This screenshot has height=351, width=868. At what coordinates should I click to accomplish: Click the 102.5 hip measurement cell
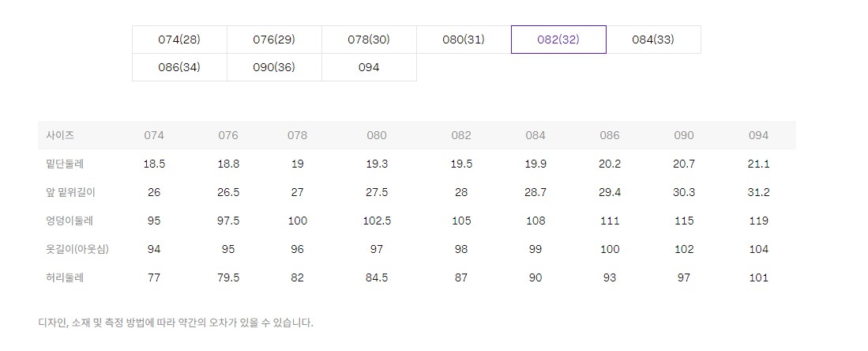click(x=377, y=221)
